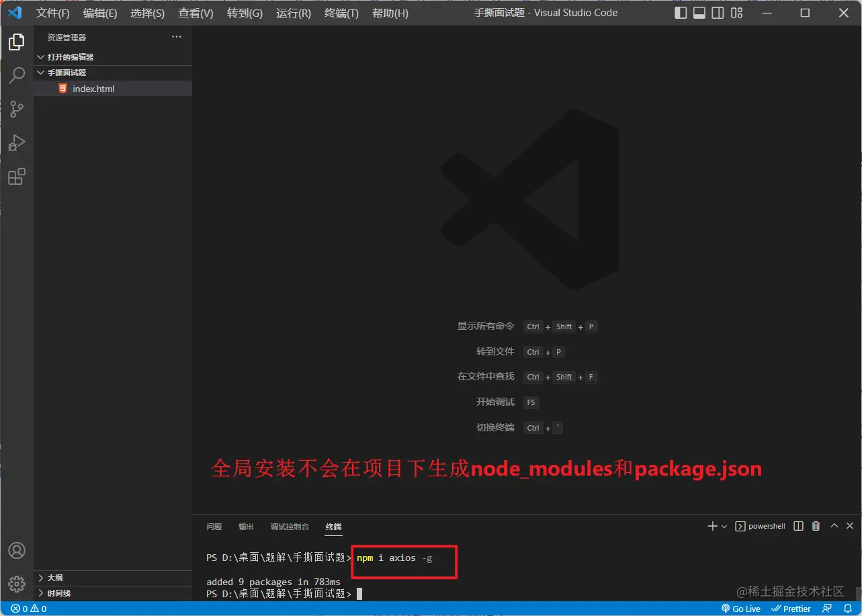Toggle primary sidebar layout icon
This screenshot has height=616, width=862.
click(x=681, y=13)
